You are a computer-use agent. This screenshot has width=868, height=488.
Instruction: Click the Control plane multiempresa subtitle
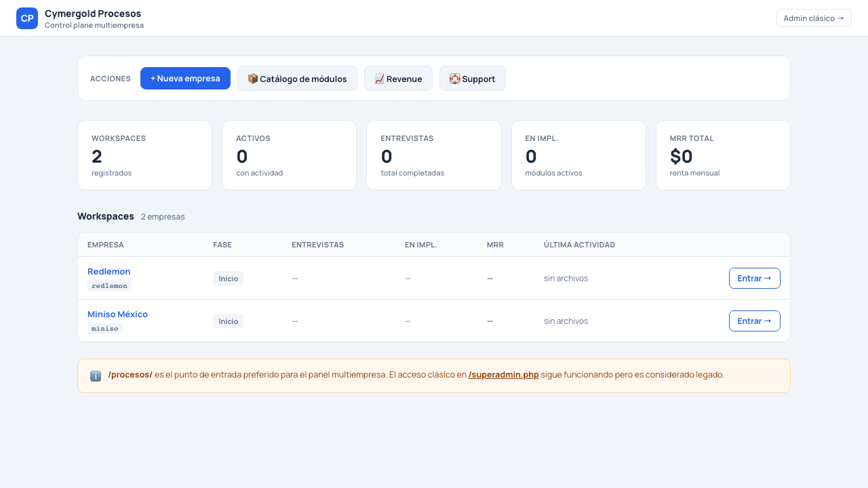click(x=94, y=25)
